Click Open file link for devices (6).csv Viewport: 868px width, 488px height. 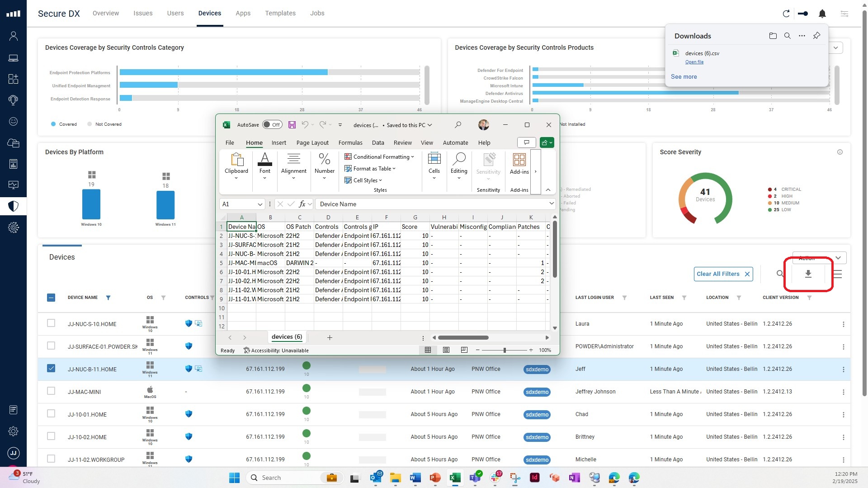(x=694, y=62)
